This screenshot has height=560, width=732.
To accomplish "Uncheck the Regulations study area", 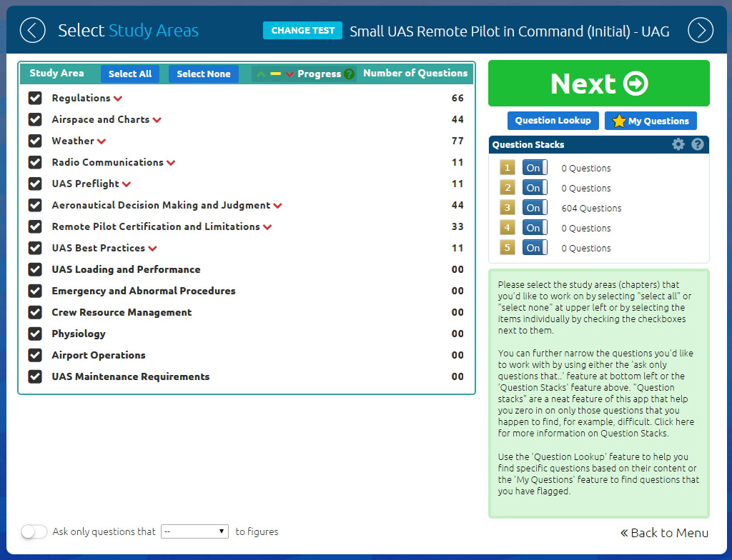I will (35, 98).
